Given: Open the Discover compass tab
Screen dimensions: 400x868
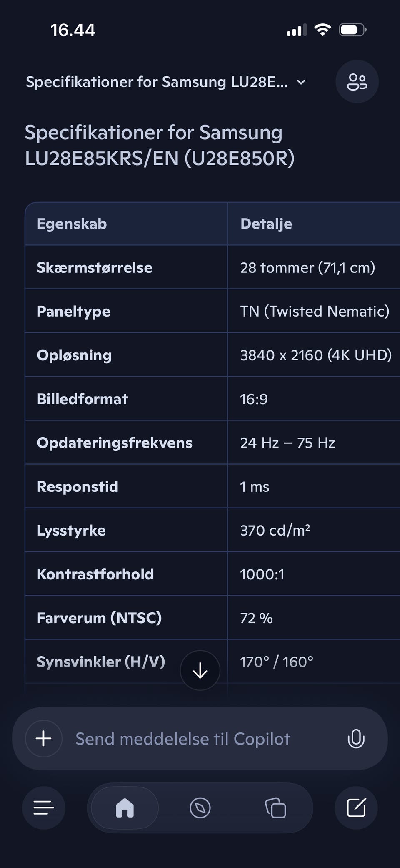Looking at the screenshot, I should [x=200, y=808].
